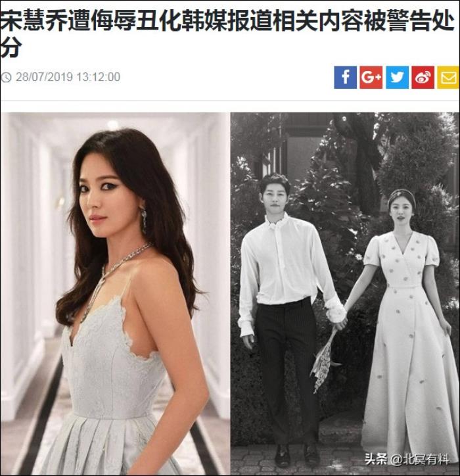Email the article using the yellow envelope icon
The image size is (460, 476).
[448, 77]
